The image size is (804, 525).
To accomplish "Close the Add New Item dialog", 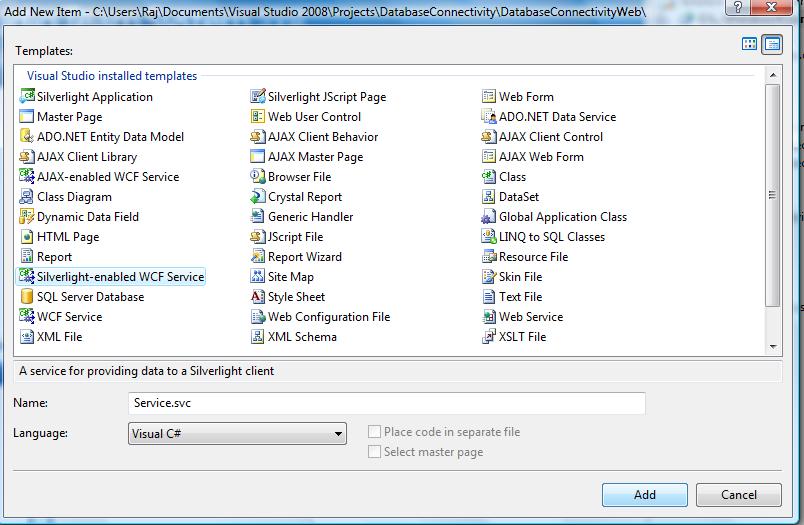I will point(771,7).
